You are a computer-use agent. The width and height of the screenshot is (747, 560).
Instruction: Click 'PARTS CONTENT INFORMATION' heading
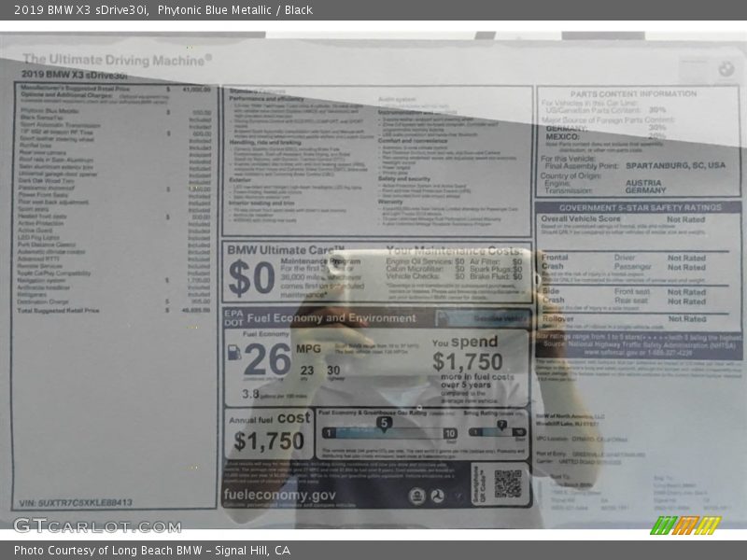[x=634, y=94]
